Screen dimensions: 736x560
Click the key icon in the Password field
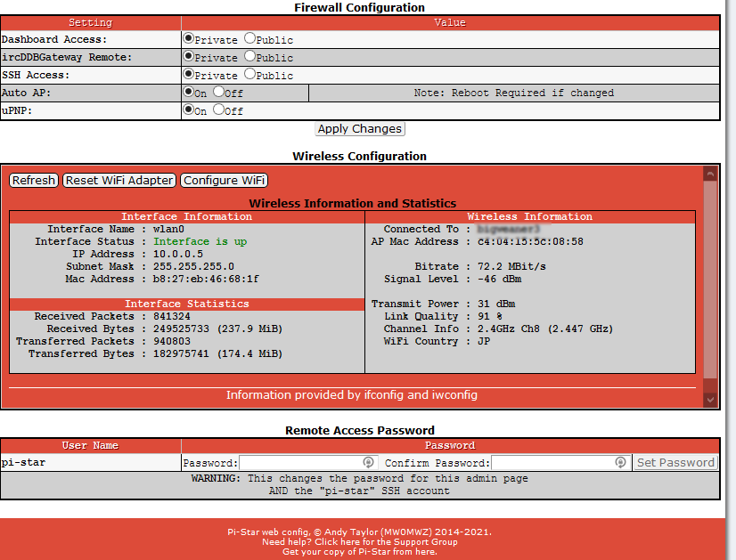(x=368, y=463)
